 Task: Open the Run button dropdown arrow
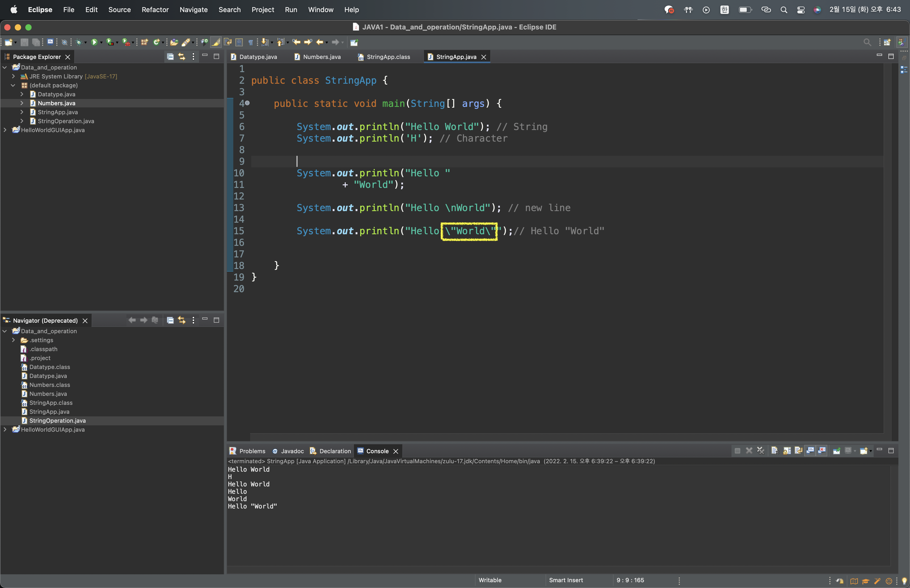coord(102,43)
